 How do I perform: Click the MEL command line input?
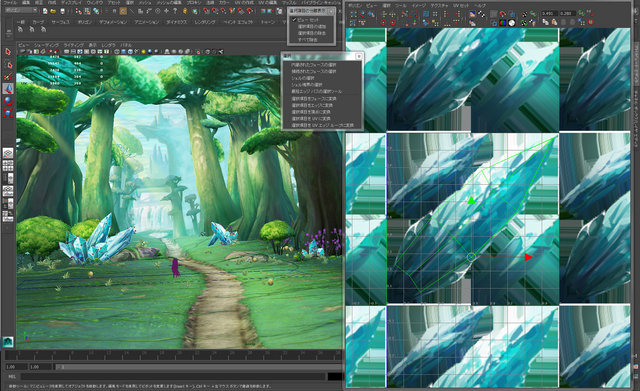click(x=173, y=377)
